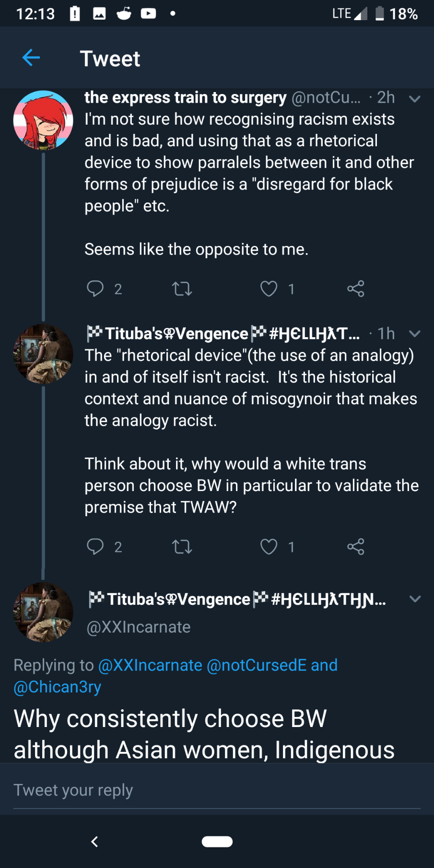Open the painting avatar on the 1h tweet
Screen dimensions: 434x868
point(43,354)
